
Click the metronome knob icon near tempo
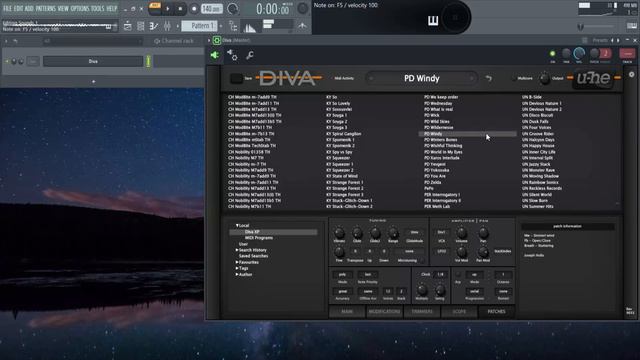tap(233, 9)
